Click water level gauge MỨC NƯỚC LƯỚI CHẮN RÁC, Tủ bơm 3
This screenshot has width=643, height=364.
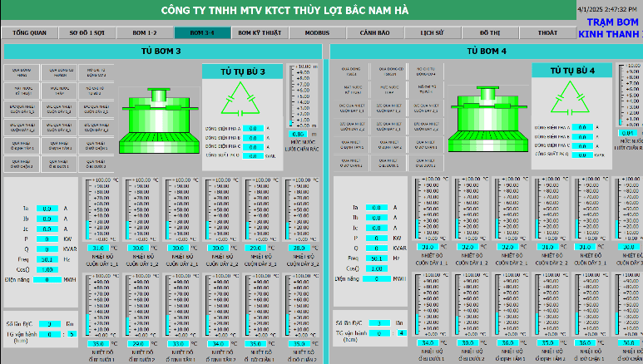click(303, 96)
